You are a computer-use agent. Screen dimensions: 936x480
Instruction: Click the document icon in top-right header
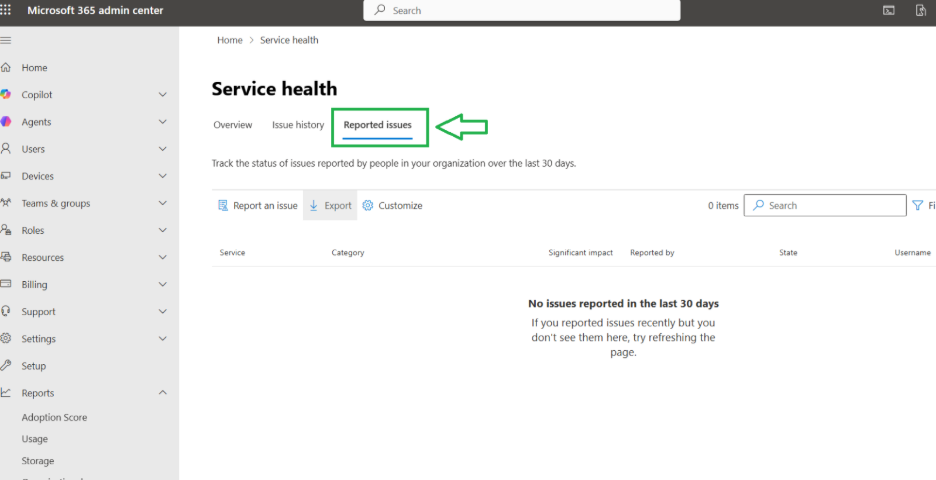pyautogui.click(x=920, y=10)
